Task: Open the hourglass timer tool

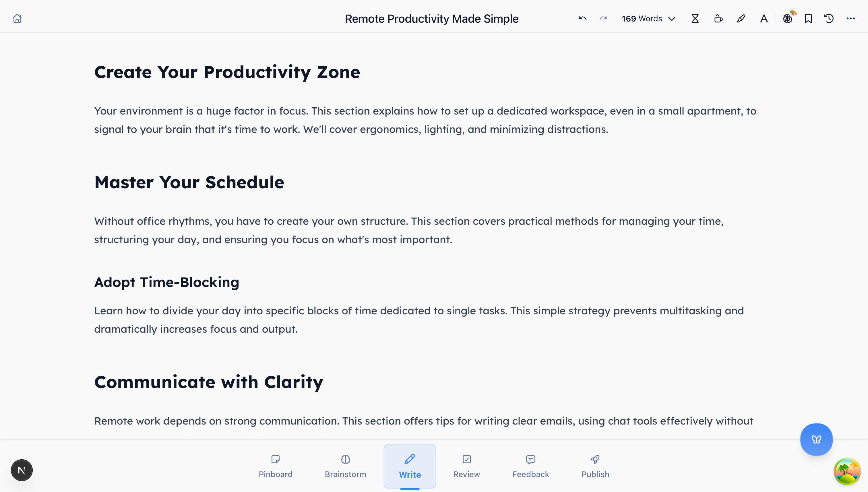Action: [695, 19]
